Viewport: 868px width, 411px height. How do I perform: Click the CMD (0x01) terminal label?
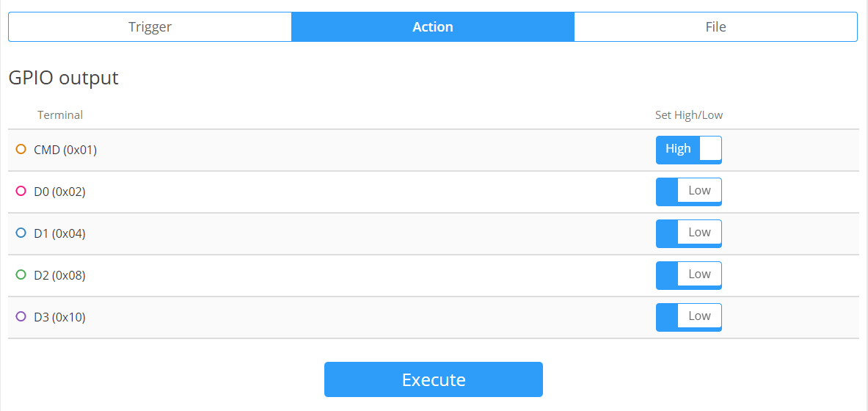point(65,150)
